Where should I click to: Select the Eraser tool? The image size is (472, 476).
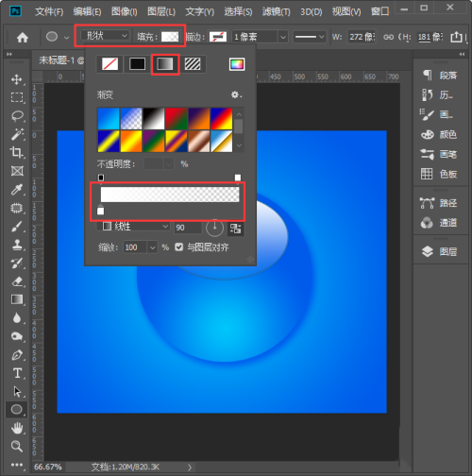(x=17, y=281)
